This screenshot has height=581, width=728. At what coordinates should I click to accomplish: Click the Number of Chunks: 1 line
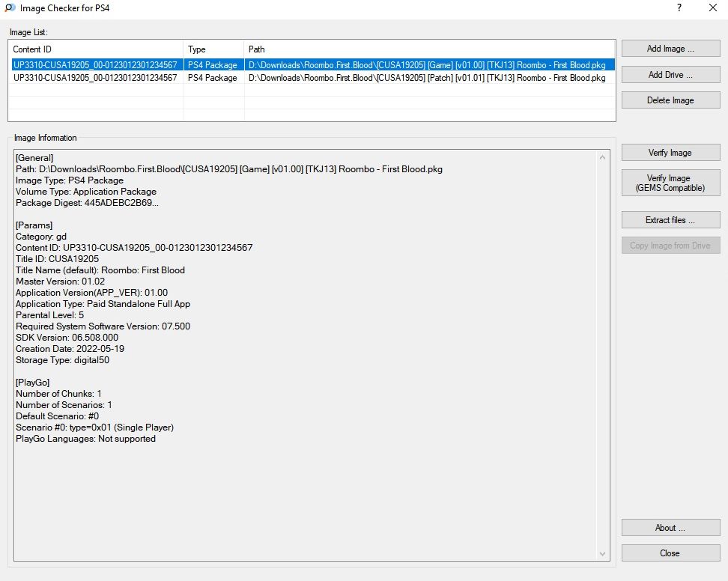58,394
